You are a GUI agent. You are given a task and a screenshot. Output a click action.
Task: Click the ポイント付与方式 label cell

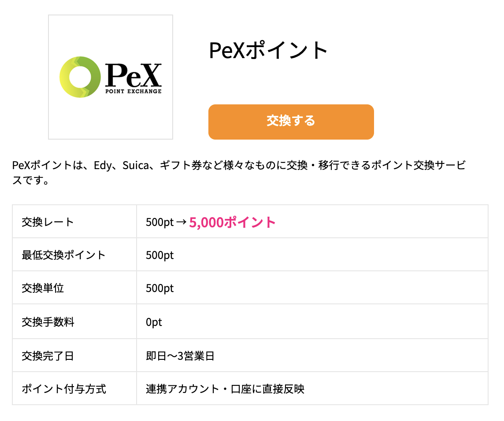click(63, 389)
